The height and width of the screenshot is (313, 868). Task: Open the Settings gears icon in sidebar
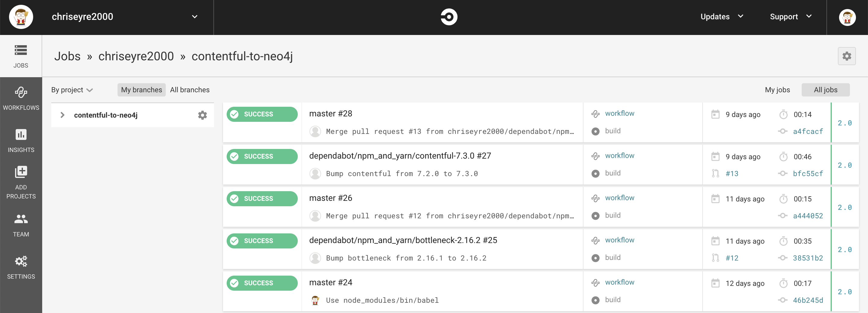pos(21,261)
